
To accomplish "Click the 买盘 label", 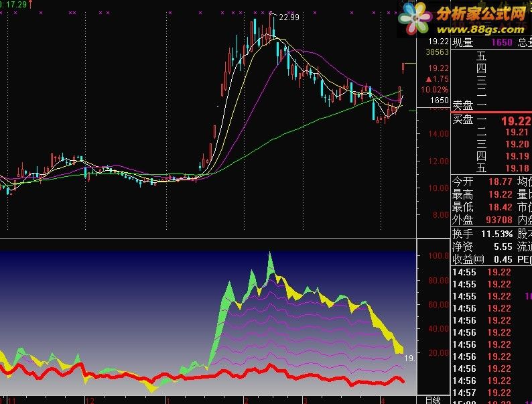I will pos(463,119).
